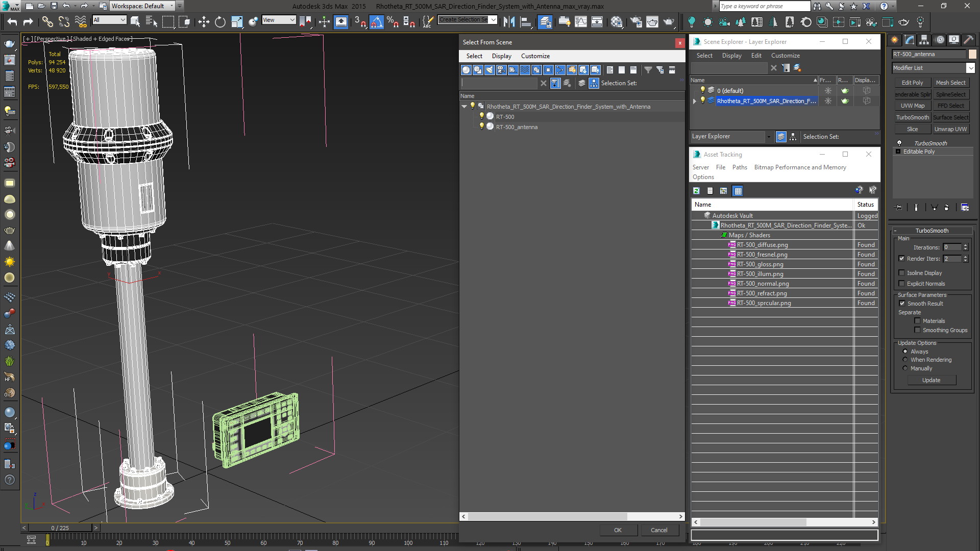Viewport: 980px width, 551px height.
Task: Select the Move tool in main toolbar
Action: click(203, 21)
